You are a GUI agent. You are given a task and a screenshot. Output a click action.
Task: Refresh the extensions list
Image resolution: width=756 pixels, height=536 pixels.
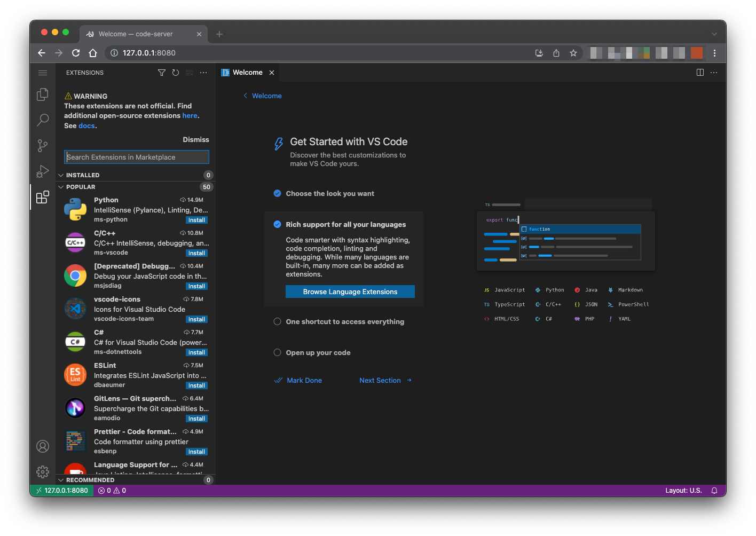[176, 73]
